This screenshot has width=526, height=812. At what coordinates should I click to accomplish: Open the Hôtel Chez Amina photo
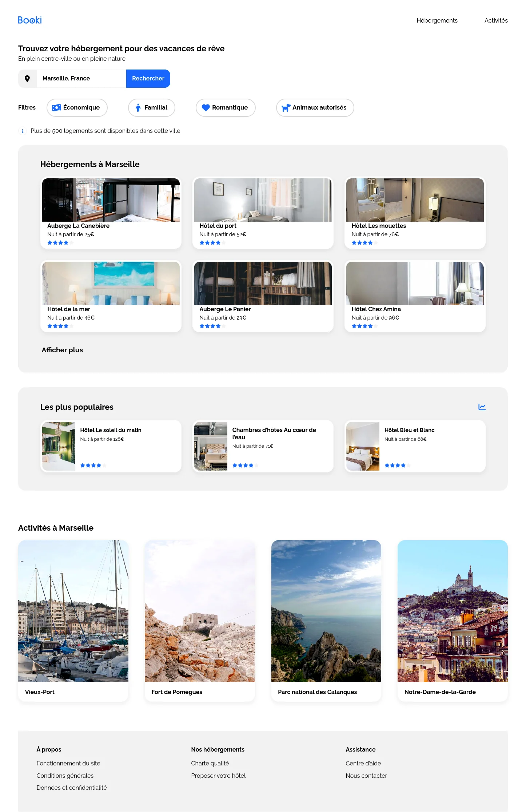point(415,284)
